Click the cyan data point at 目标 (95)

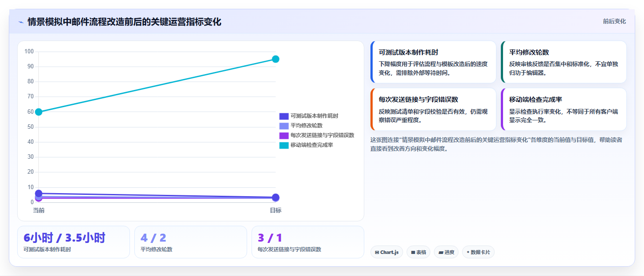point(276,59)
